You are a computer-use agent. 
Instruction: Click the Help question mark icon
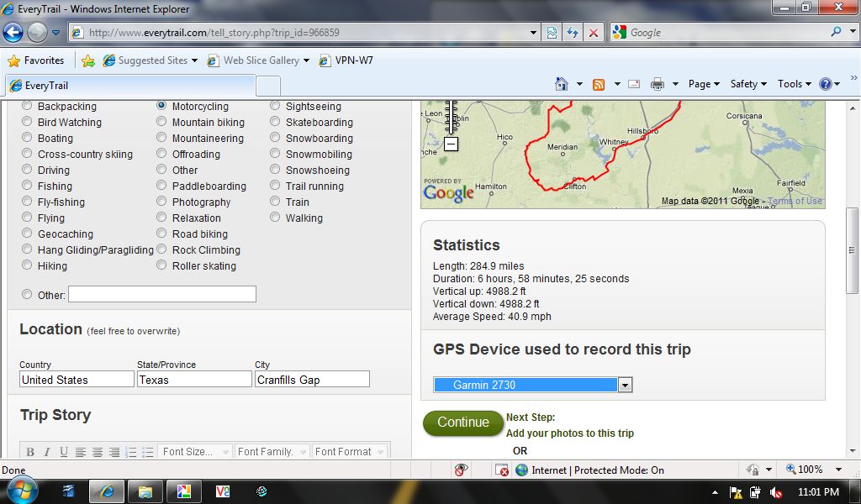(x=826, y=84)
